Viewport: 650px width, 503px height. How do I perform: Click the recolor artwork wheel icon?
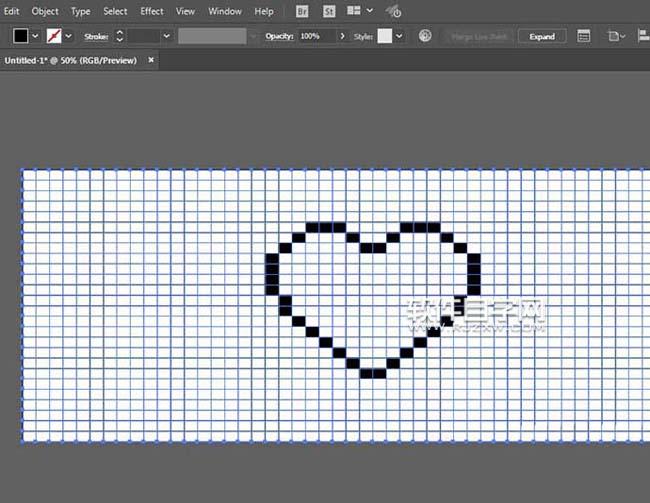425,36
